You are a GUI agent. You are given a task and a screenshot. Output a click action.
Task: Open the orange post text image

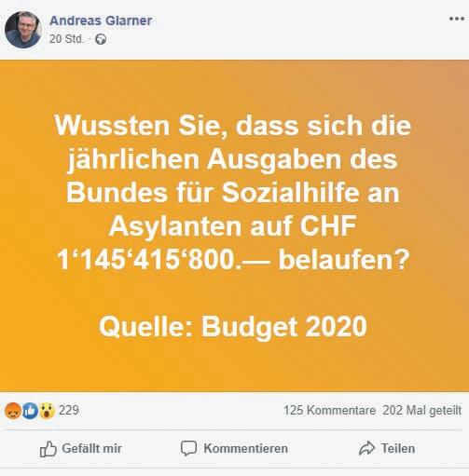pyautogui.click(x=234, y=225)
